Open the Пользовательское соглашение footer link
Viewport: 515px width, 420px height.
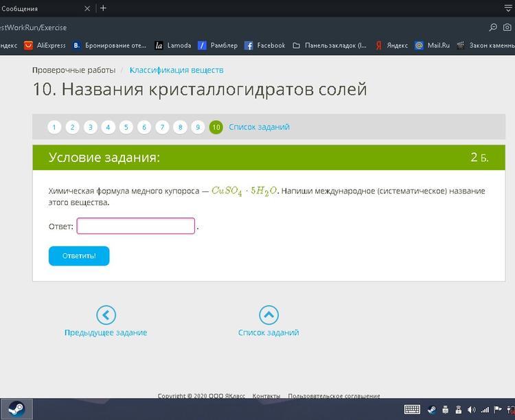334,396
